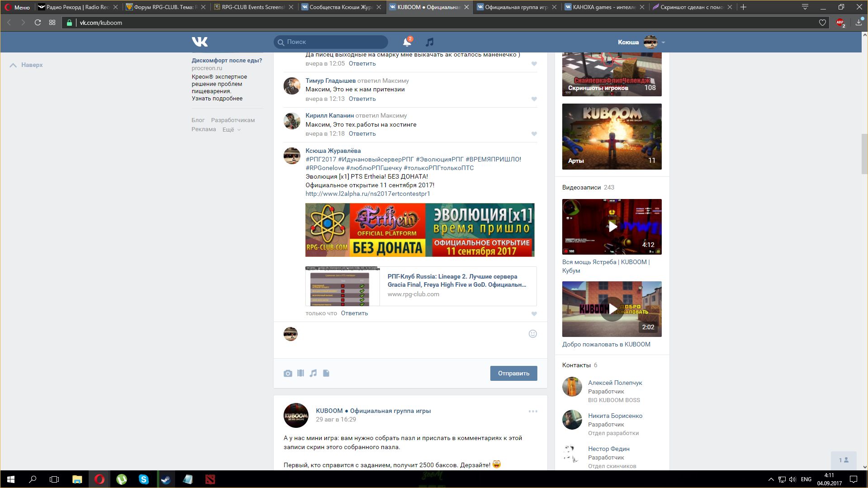This screenshot has width=868, height=488.
Task: Like Ksyusha Zhuravleva's comment with the heart
Action: (534, 314)
